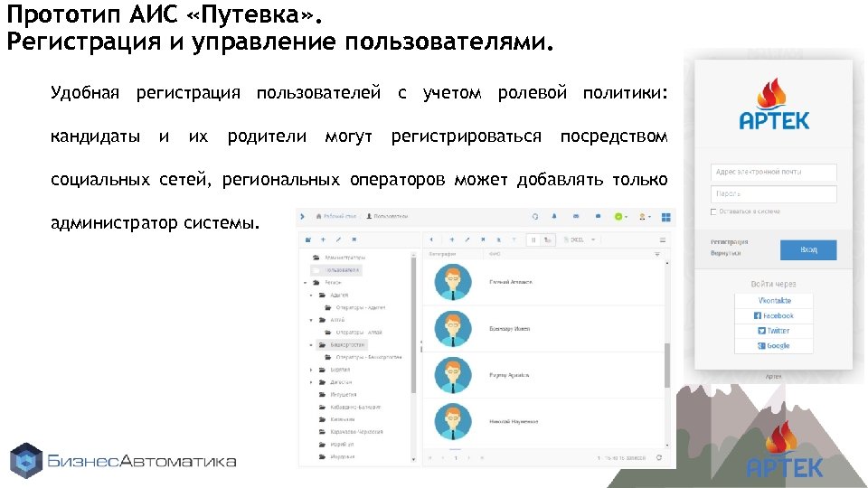Switch to flat list view toggle

click(x=533, y=239)
